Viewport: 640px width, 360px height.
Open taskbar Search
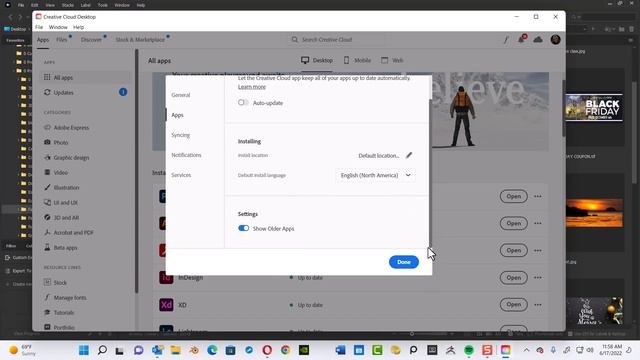tap(102, 350)
